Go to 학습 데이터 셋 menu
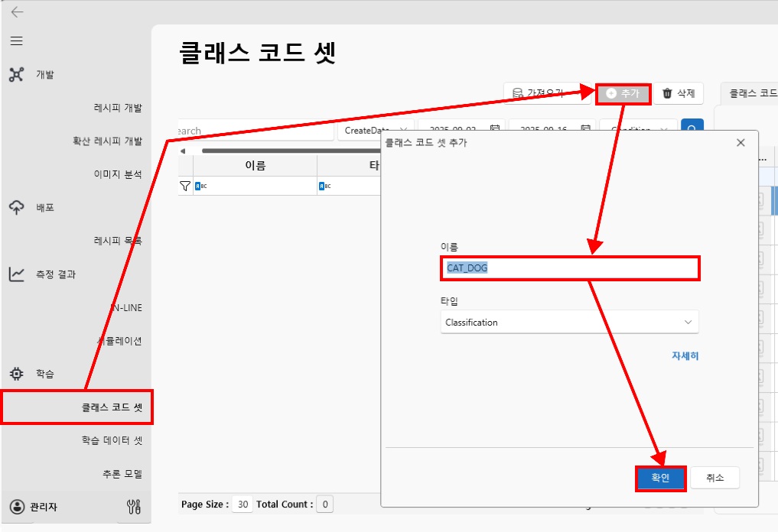The height and width of the screenshot is (532, 778). (112, 440)
